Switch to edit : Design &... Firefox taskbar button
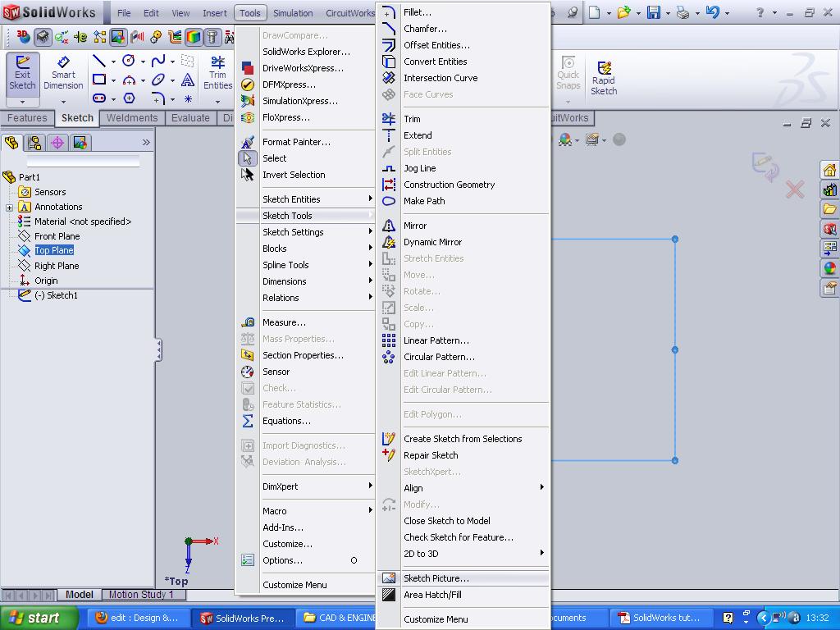This screenshot has width=840, height=630. point(138,619)
